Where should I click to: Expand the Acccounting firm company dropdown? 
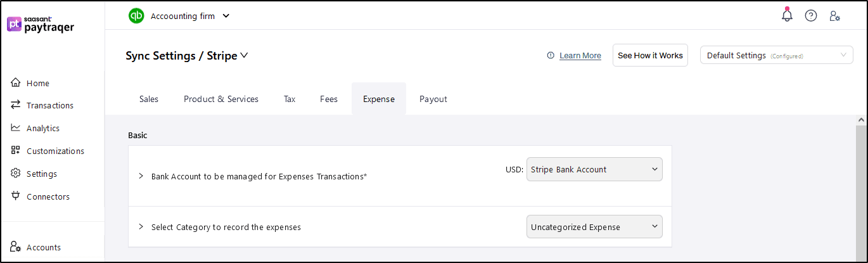tap(226, 16)
